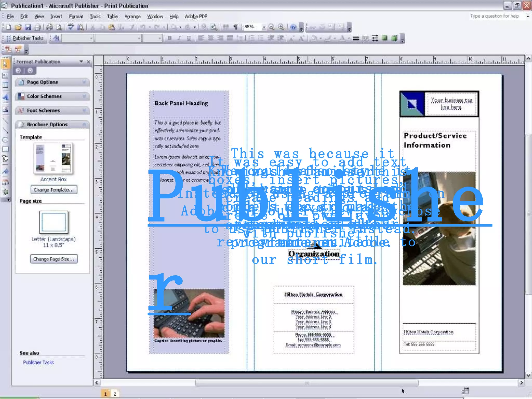Screen dimensions: 532x399
Task: Open the Adobe PDF menu
Action: [196, 16]
